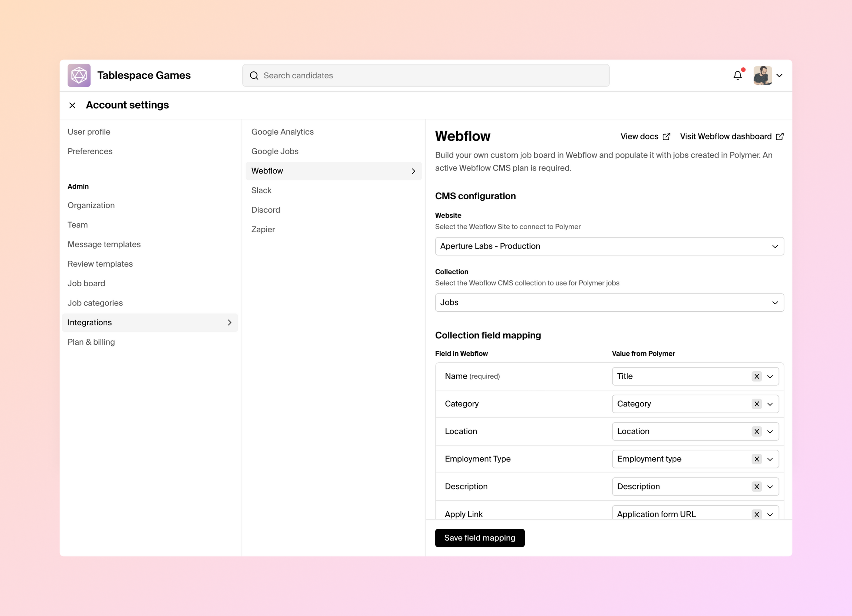Image resolution: width=852 pixels, height=616 pixels.
Task: Expand the Description value dropdown arrow
Action: tap(770, 487)
